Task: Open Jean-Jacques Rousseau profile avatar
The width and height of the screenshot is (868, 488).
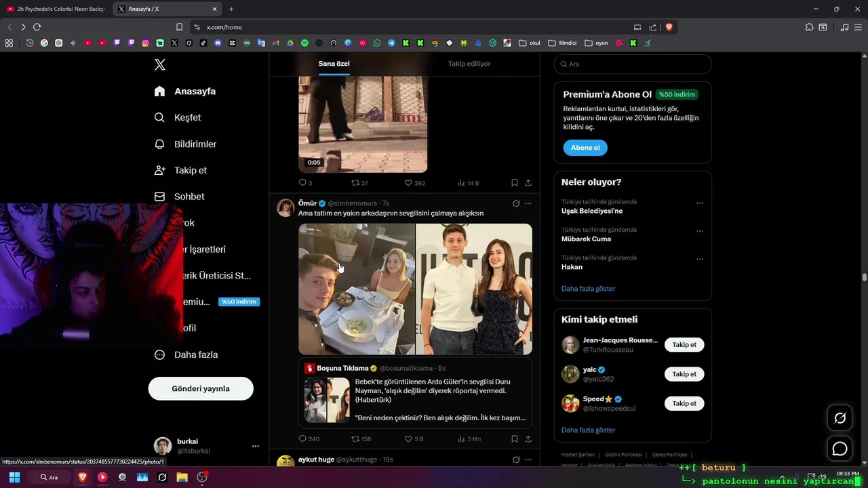Action: pos(570,345)
